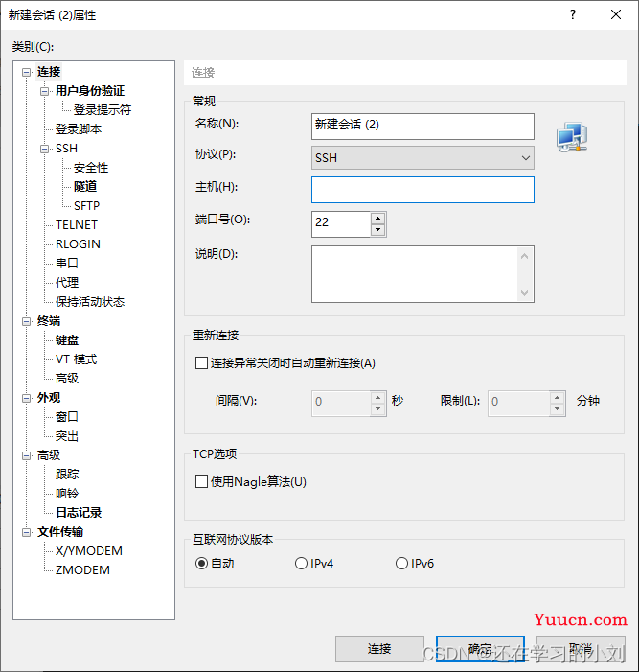Screen dimensions: 639x672
Task: Select 外观 in the category tree
Action: 49,398
